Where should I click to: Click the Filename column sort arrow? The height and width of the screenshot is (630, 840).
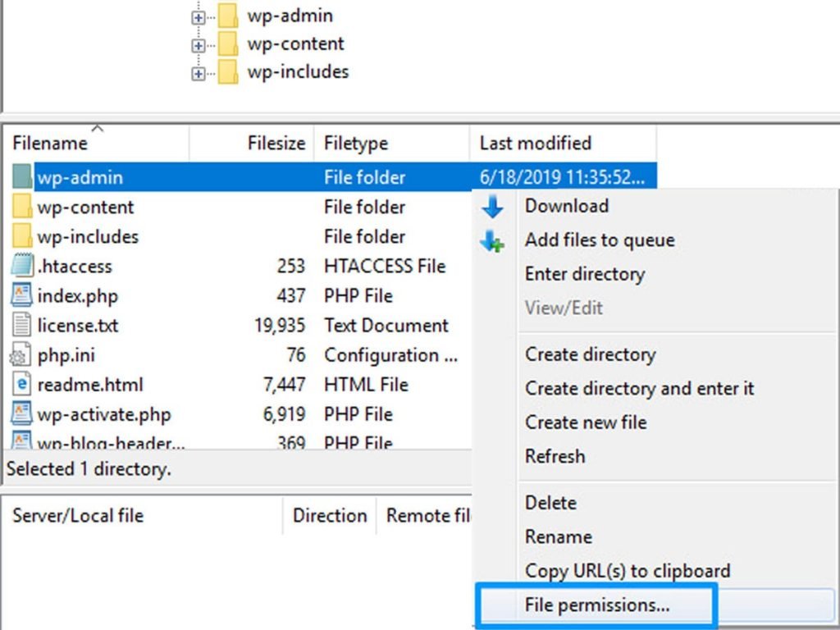tap(98, 129)
